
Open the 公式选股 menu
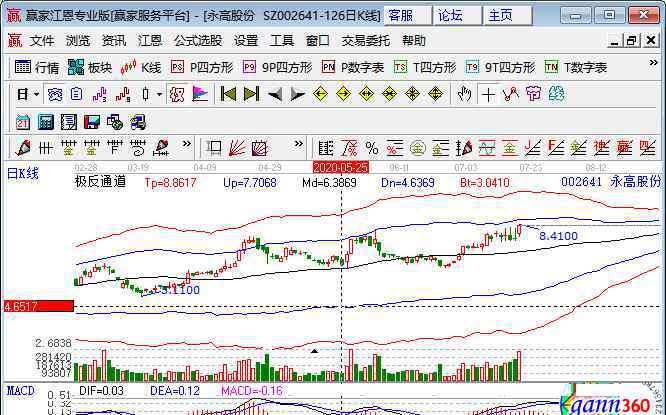[198, 41]
